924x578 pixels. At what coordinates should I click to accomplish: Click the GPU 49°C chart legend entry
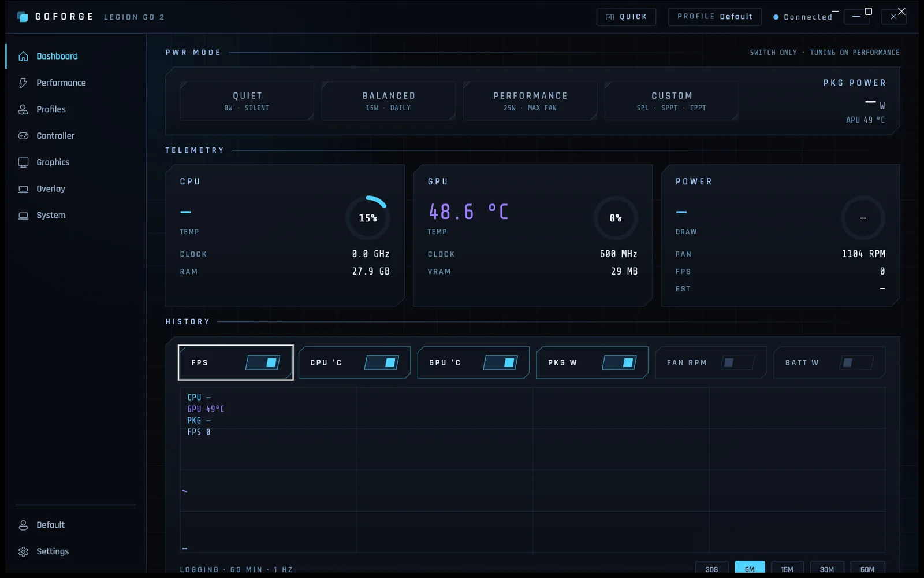(206, 409)
